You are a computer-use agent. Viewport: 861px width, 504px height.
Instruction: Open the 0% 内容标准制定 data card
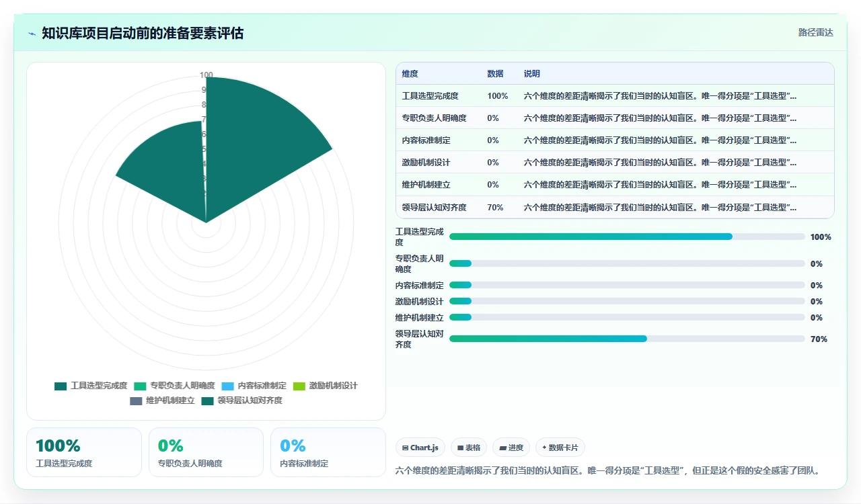[328, 452]
